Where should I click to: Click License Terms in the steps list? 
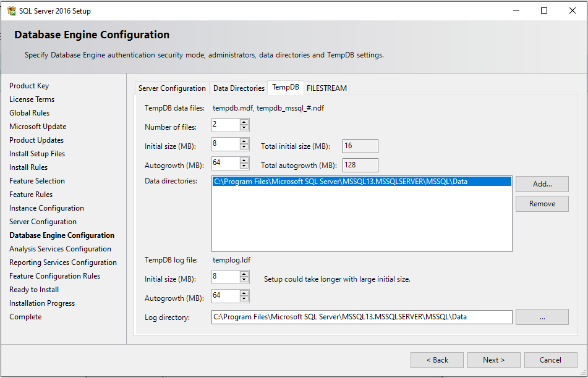pyautogui.click(x=32, y=99)
